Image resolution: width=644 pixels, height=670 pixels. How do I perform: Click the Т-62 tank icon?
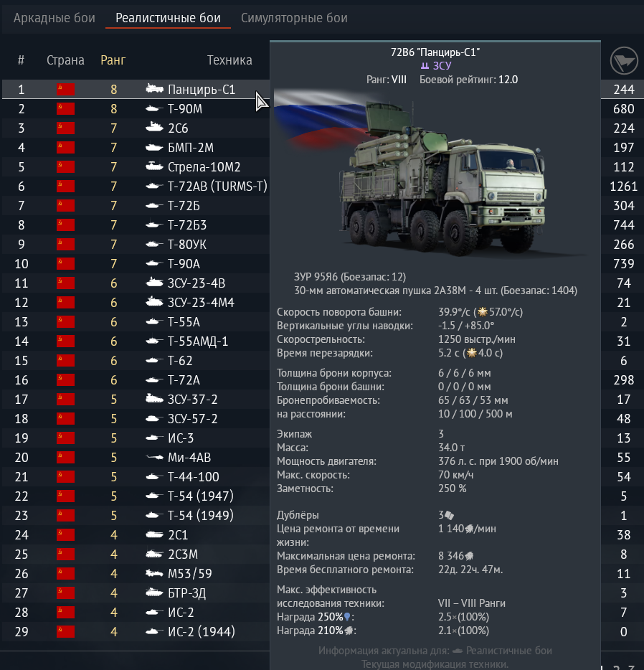tap(154, 360)
